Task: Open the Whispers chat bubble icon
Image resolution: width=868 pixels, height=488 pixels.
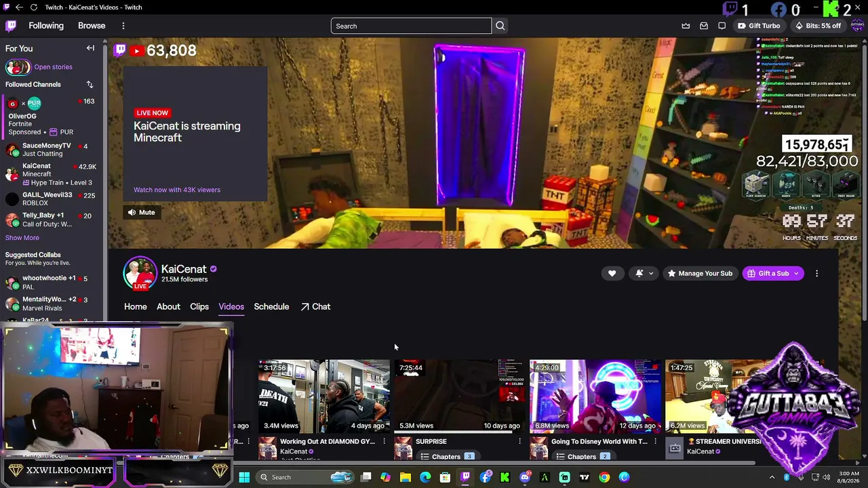Action: click(722, 26)
